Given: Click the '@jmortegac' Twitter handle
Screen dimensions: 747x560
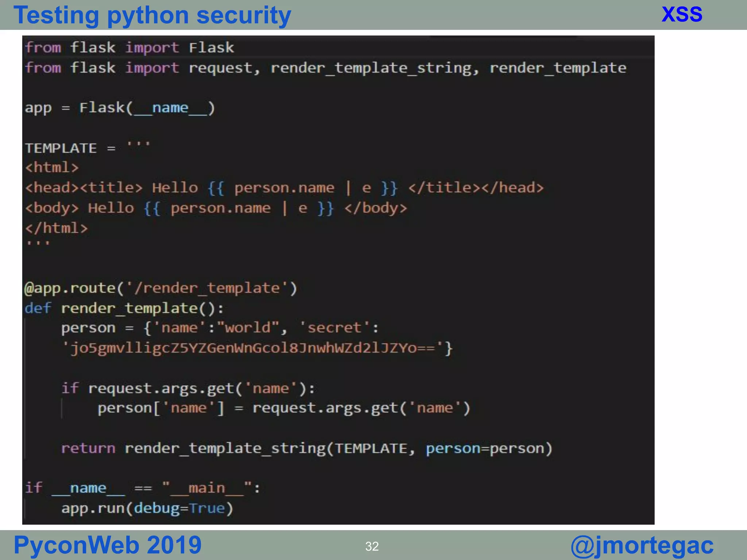Looking at the screenshot, I should [642, 546].
